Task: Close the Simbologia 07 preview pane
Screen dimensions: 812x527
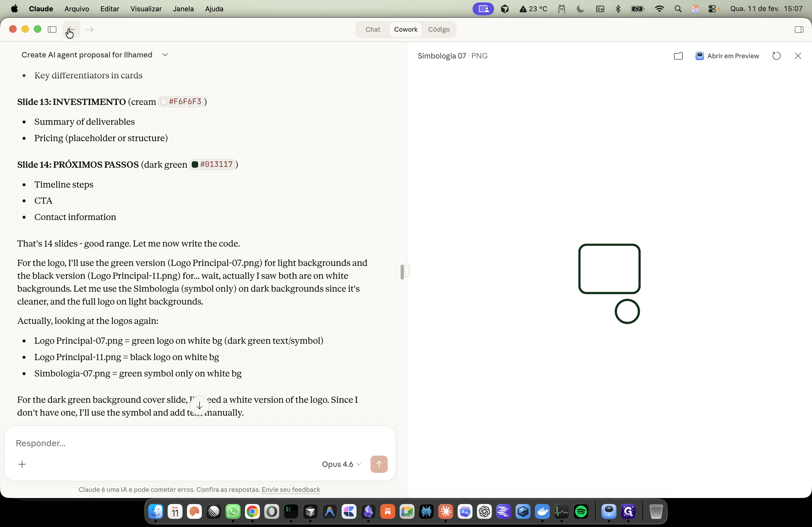Action: coord(798,56)
